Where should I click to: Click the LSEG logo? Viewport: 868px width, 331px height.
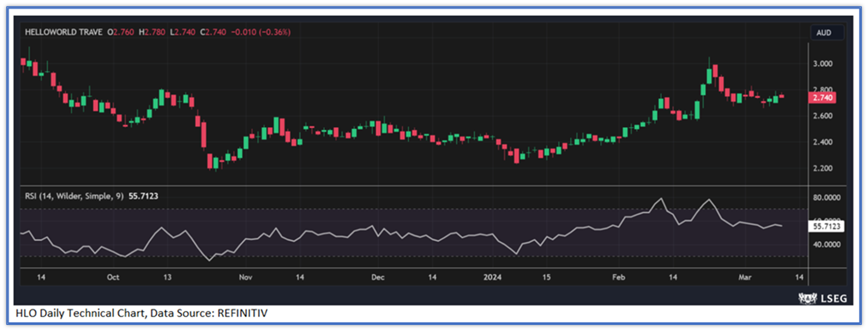click(x=822, y=298)
